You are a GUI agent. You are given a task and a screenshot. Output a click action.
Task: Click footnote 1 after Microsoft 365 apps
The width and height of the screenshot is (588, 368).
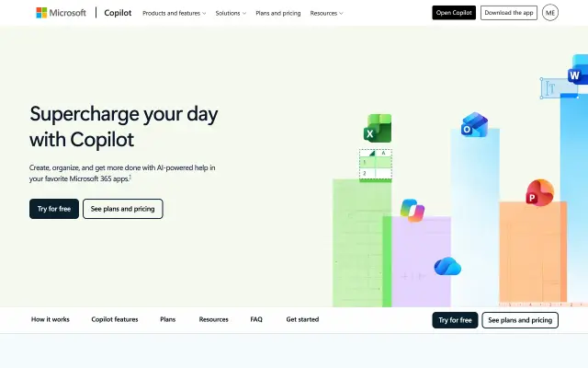tap(130, 177)
